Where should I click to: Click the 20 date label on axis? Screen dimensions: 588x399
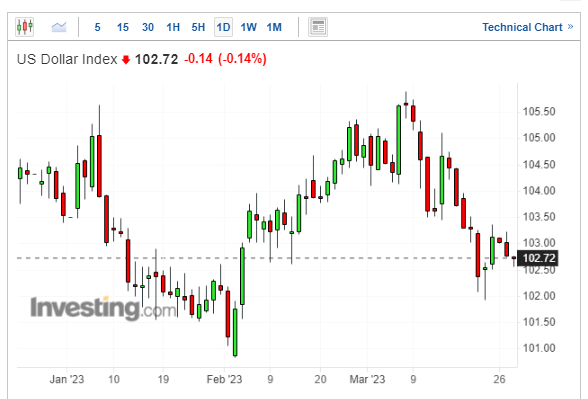(320, 380)
